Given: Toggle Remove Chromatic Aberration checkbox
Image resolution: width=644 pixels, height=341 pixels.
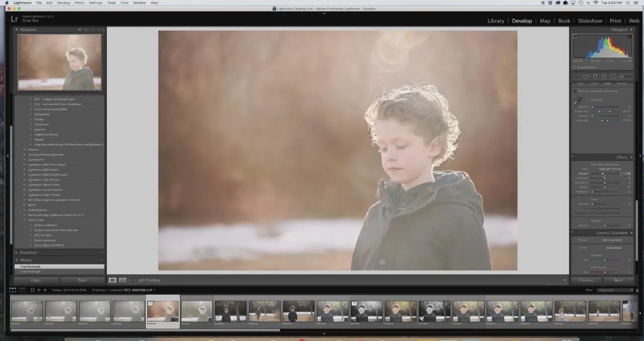Looking at the screenshot, I should coord(576,91).
